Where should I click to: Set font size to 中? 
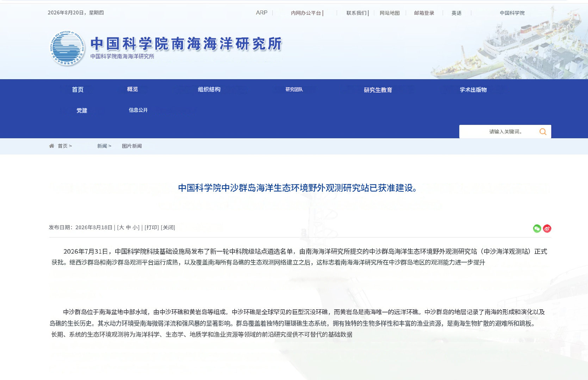(129, 228)
